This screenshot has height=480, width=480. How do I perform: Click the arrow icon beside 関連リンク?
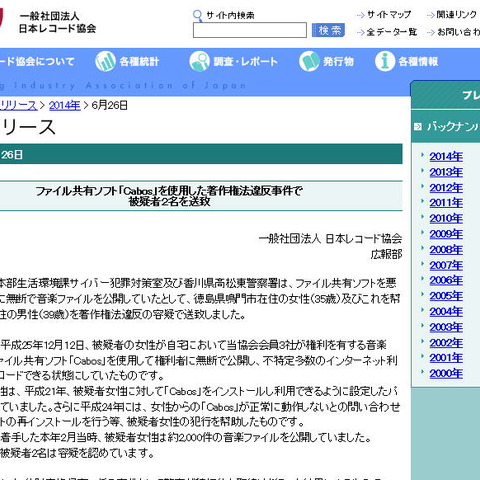tap(431, 15)
